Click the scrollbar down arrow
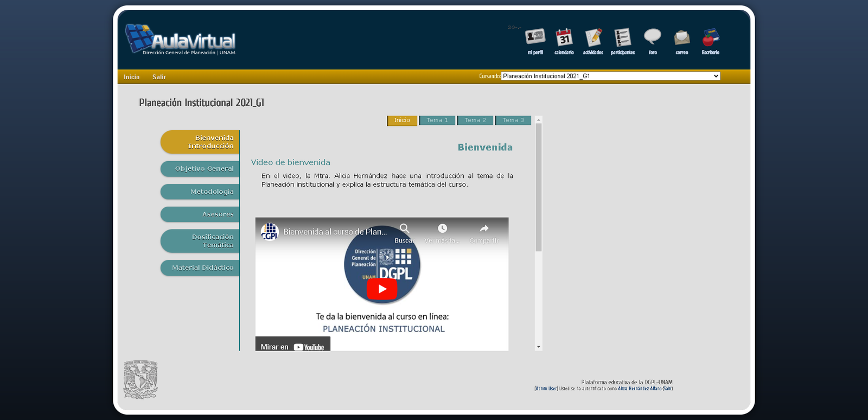The width and height of the screenshot is (868, 420). (x=539, y=347)
